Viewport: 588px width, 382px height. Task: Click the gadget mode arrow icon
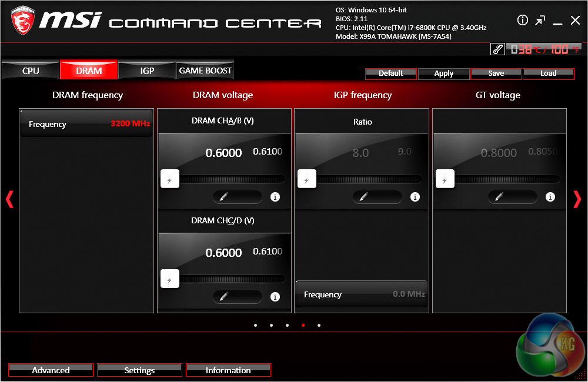tap(540, 21)
